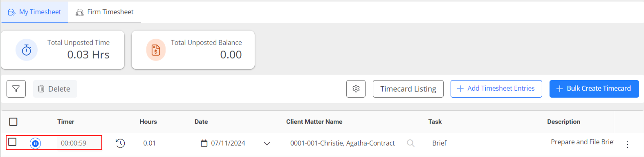644x157 pixels.
Task: Click Add Timesheet Entries button
Action: tap(496, 89)
